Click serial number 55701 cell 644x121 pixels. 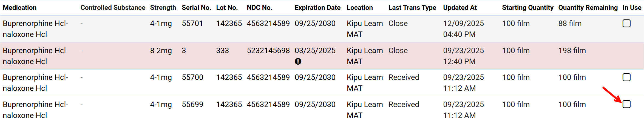click(x=192, y=24)
